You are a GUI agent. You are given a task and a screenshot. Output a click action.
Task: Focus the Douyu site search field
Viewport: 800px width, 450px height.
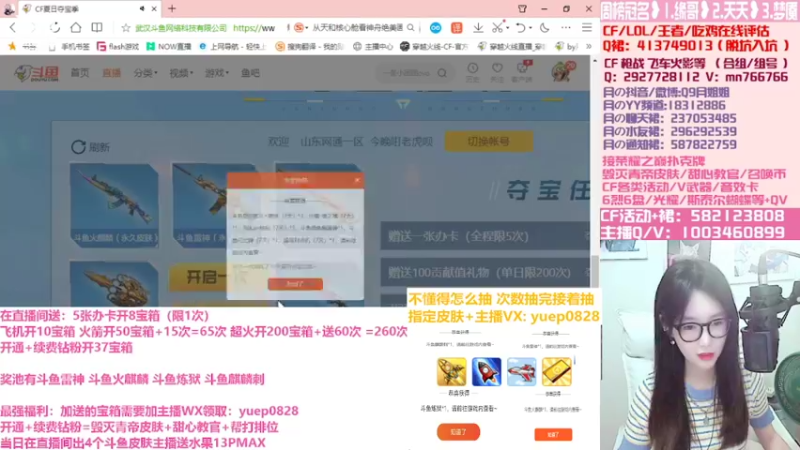[x=407, y=73]
